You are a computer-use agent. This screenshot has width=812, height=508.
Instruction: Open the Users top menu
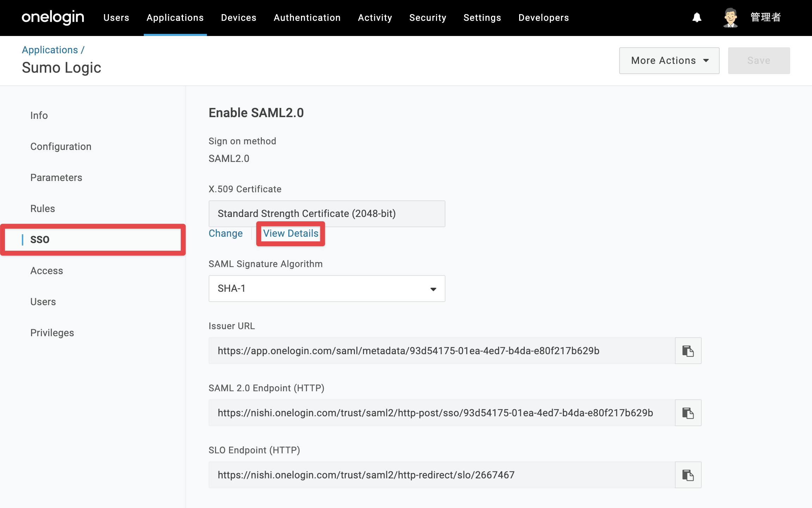[116, 18]
